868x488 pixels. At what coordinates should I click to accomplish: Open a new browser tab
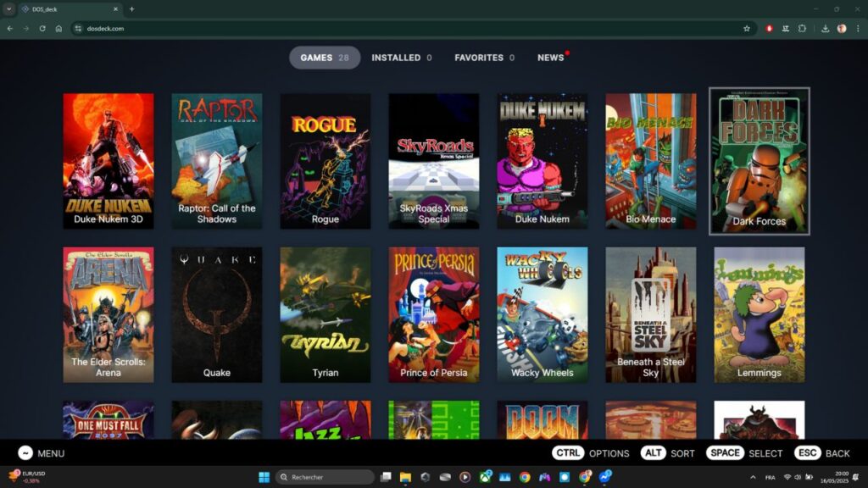coord(131,8)
